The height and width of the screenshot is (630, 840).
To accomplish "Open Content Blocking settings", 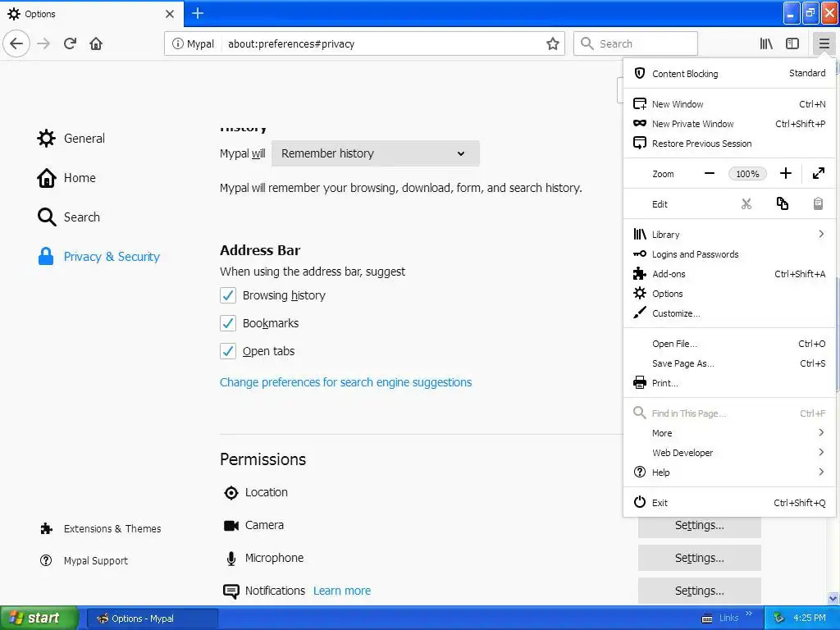I will pyautogui.click(x=729, y=73).
